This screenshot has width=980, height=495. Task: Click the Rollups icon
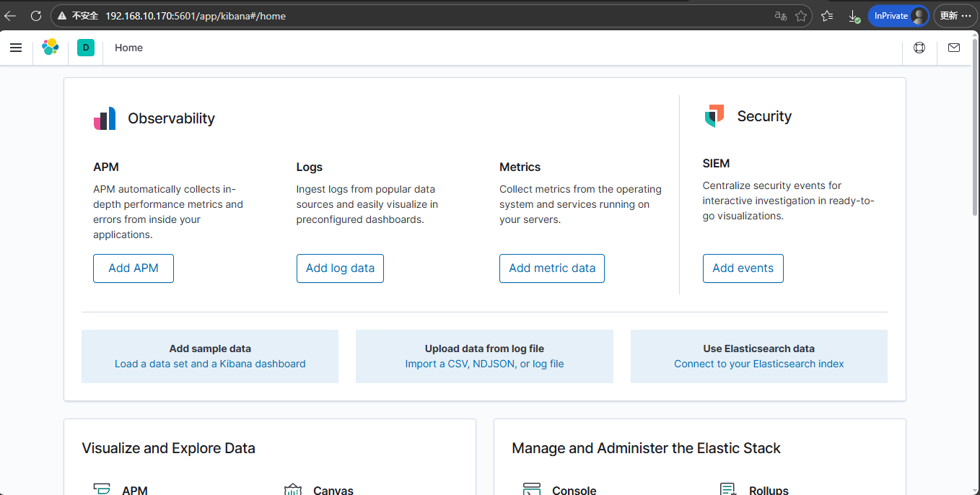click(x=728, y=489)
